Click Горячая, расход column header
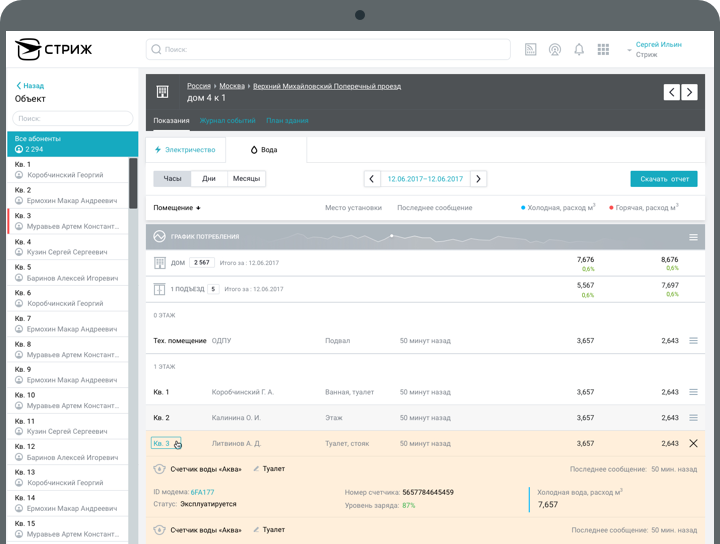This screenshot has width=720, height=544. point(644,208)
